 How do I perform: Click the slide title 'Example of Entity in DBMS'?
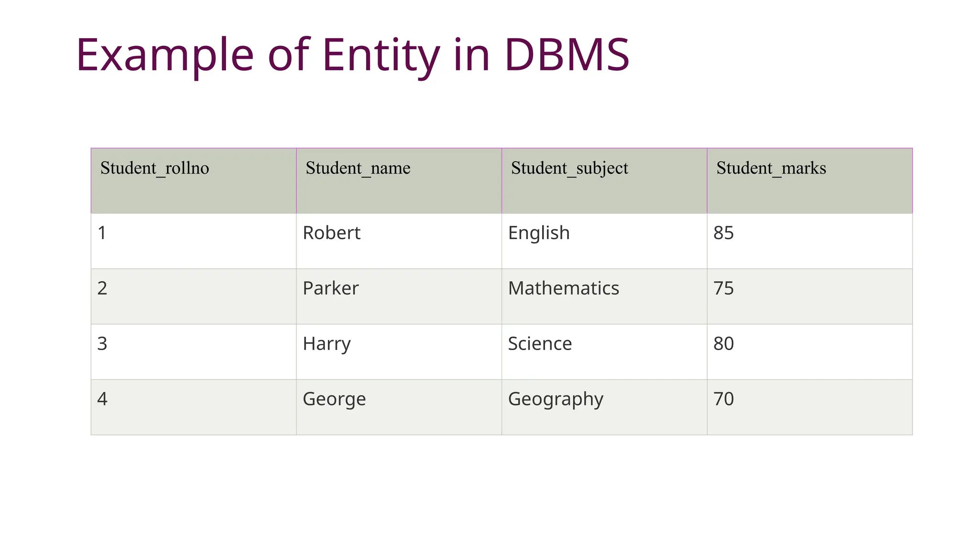(x=353, y=55)
